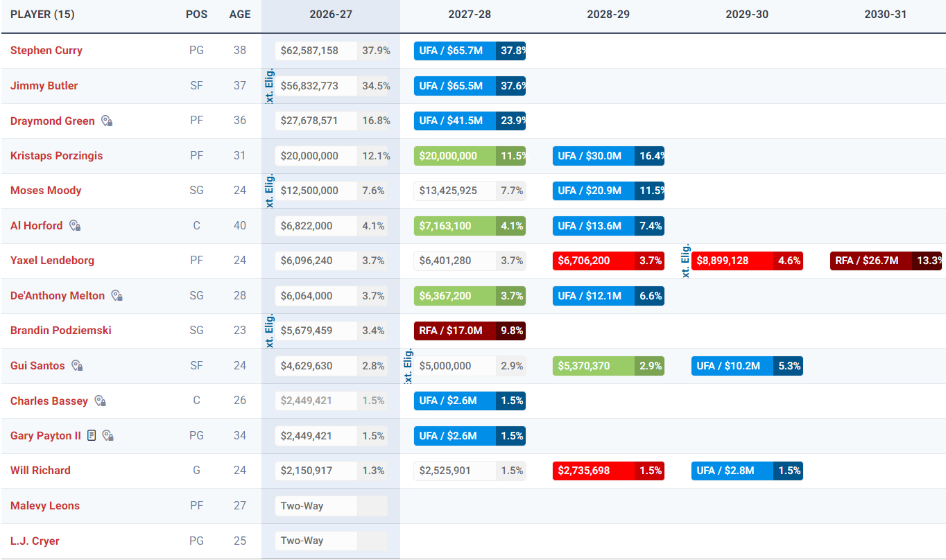Select the 2026-27 season column header

point(331,15)
